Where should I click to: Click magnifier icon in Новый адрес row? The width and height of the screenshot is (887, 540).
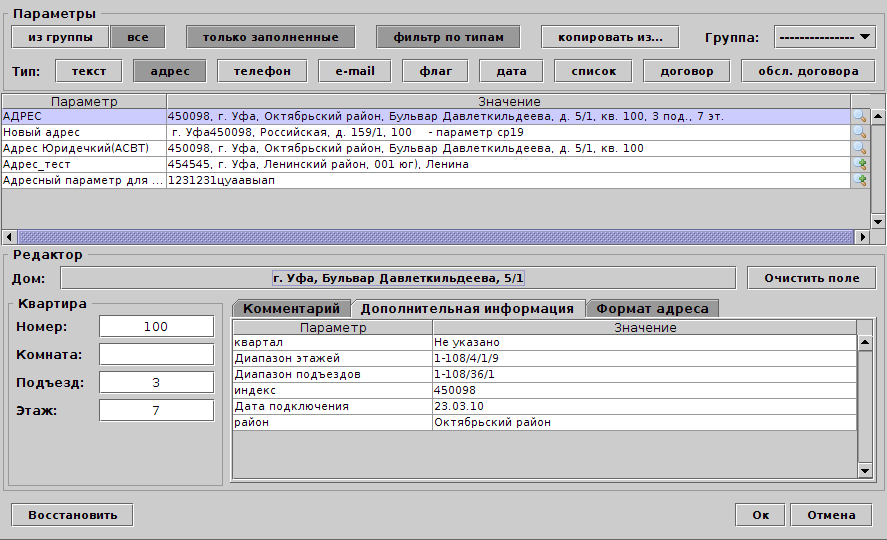[x=859, y=132]
